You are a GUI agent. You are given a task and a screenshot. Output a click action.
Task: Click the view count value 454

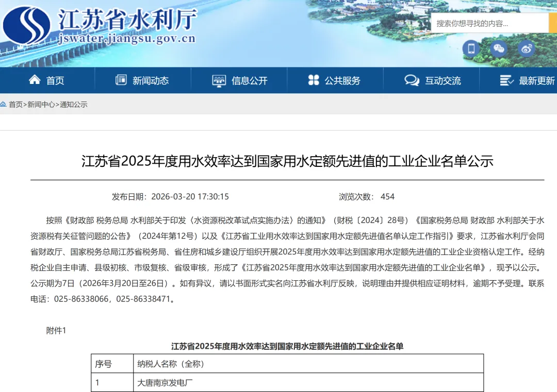(387, 197)
